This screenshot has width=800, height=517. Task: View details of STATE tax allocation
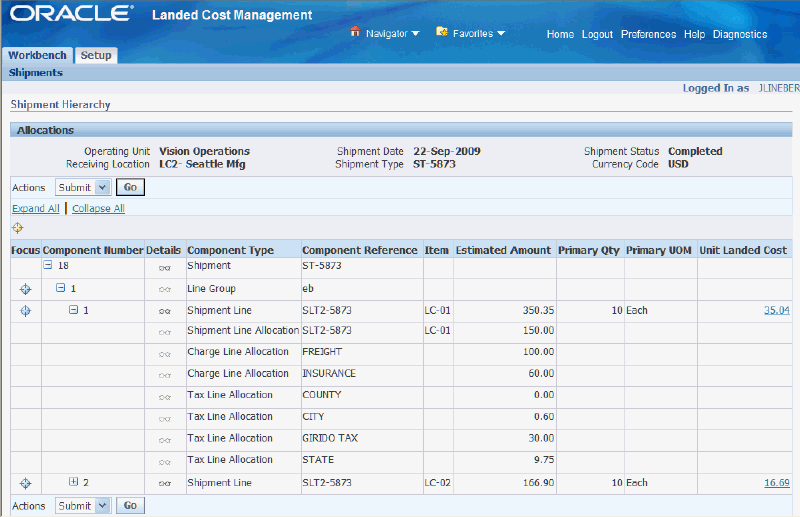[165, 462]
